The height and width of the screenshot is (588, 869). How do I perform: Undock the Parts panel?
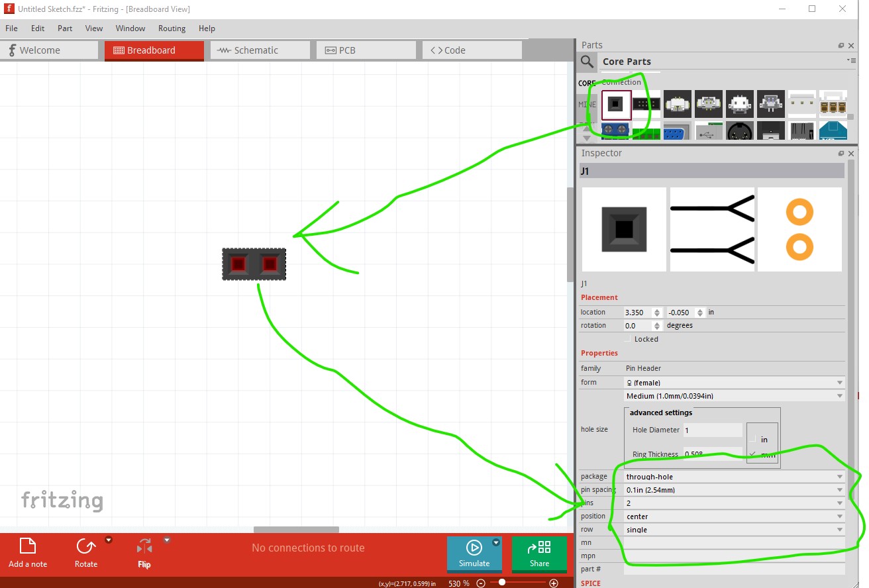(x=841, y=46)
